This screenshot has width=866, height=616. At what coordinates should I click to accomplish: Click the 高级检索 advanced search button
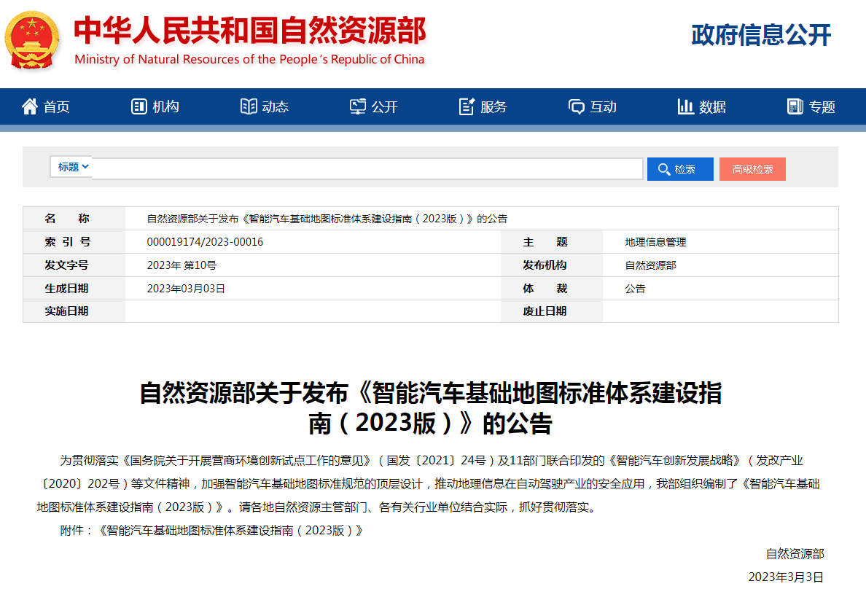[752, 169]
